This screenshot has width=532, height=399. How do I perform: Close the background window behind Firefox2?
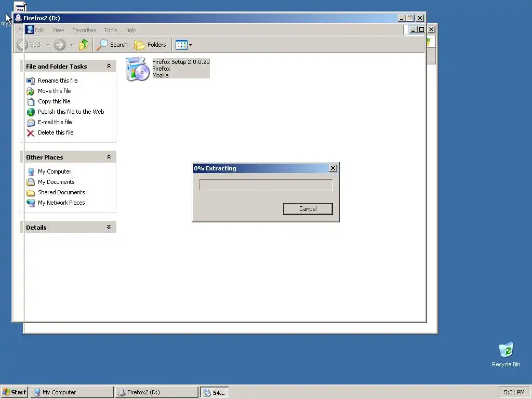coord(431,30)
